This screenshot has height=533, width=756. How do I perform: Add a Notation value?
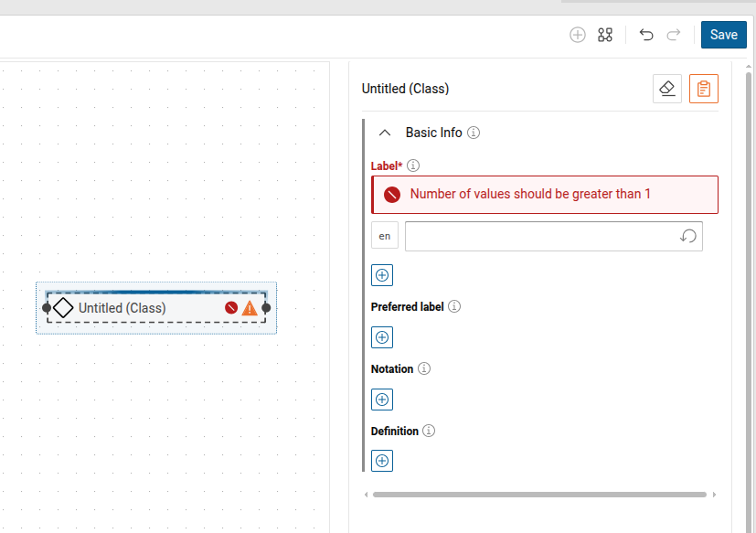click(382, 400)
